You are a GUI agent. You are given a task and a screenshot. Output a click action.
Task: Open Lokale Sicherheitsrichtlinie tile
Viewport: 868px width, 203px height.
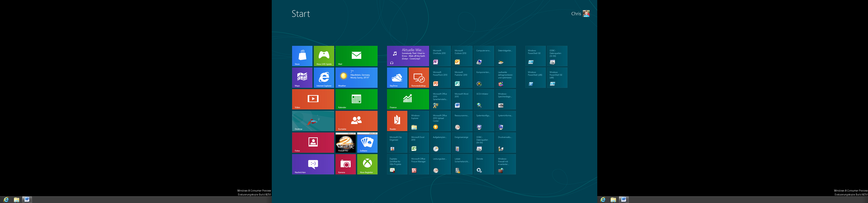pos(462,164)
